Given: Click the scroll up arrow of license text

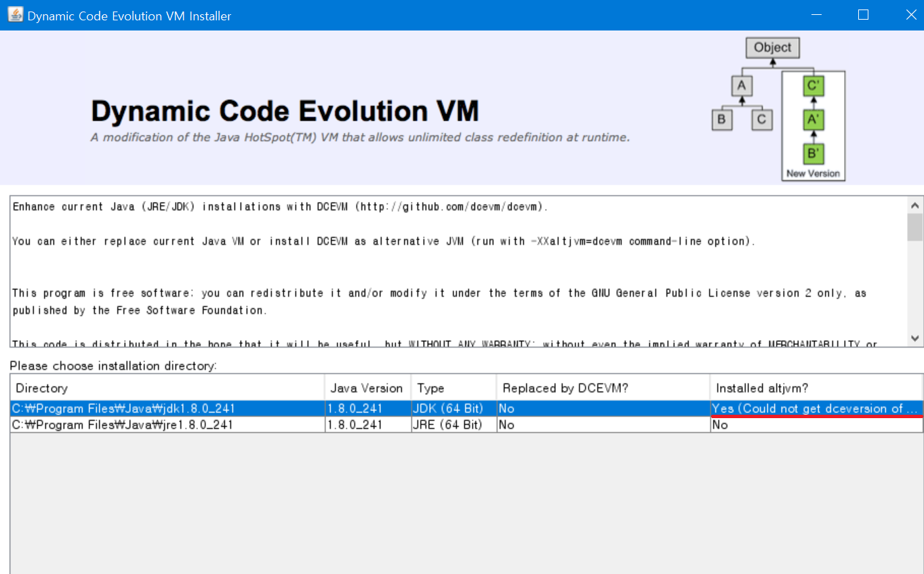Looking at the screenshot, I should click(x=915, y=205).
